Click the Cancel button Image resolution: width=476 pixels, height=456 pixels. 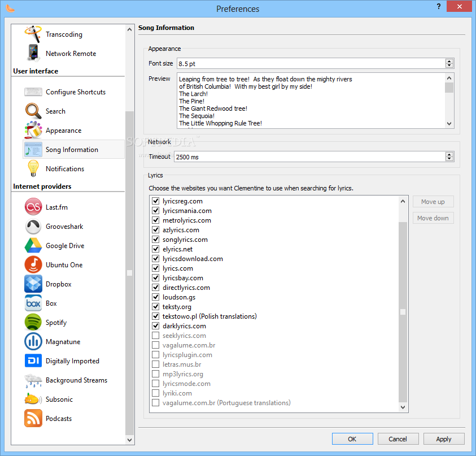(x=398, y=438)
